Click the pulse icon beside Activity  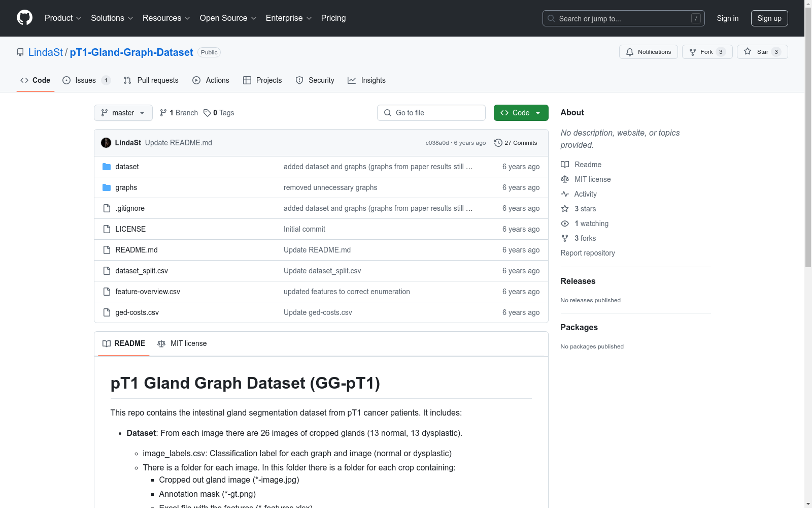565,194
